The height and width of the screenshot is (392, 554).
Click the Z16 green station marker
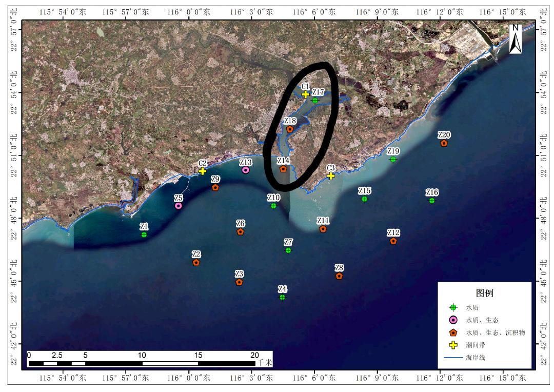point(432,201)
